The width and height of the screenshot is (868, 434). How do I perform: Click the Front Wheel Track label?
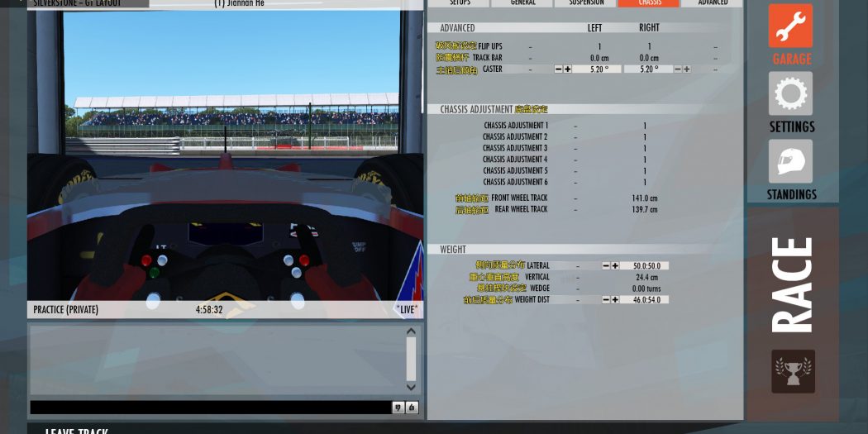519,198
